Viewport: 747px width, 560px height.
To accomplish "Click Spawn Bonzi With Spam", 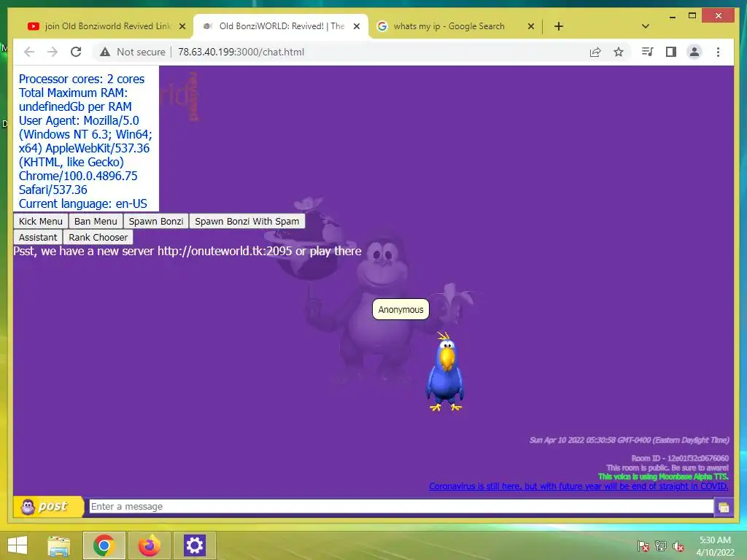I will [247, 222].
